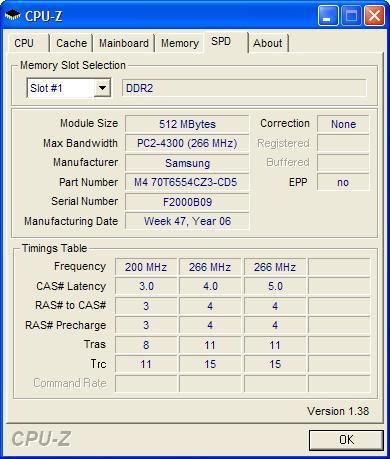Click the CAS# Latency 3.0 cell
Viewport: 390px width, 459px height.
pos(146,286)
